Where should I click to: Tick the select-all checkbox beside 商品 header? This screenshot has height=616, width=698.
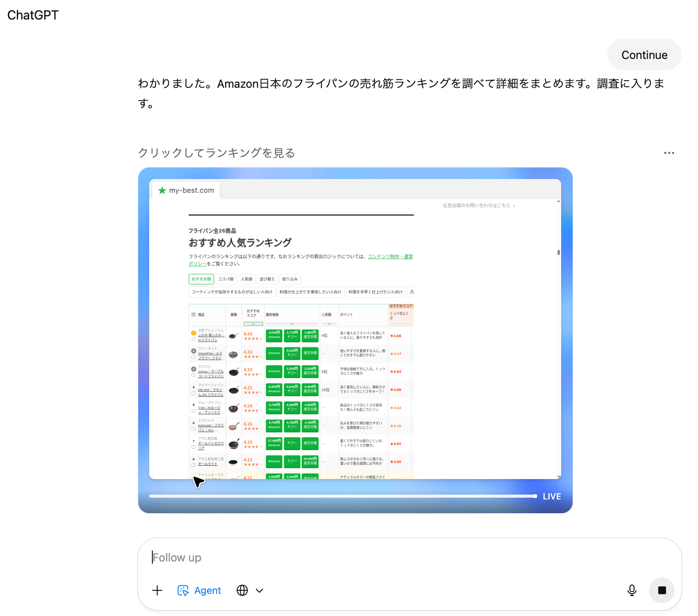(194, 315)
